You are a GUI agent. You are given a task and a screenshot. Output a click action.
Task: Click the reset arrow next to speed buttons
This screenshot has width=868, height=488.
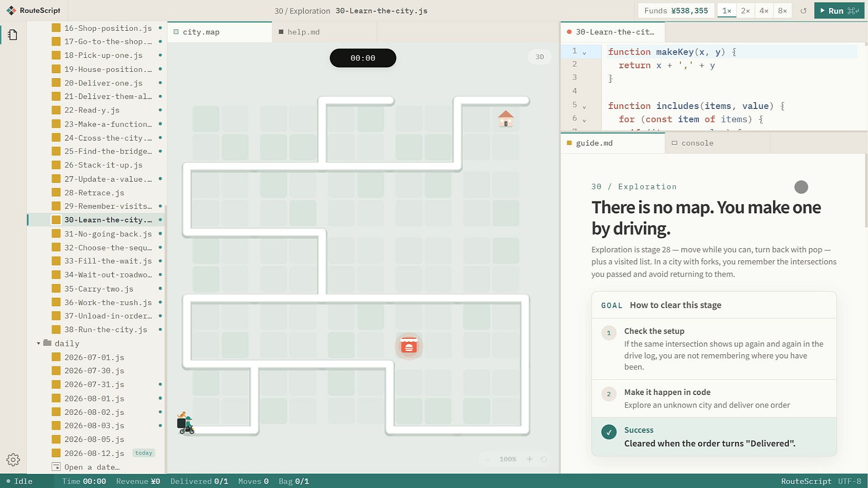(803, 10)
